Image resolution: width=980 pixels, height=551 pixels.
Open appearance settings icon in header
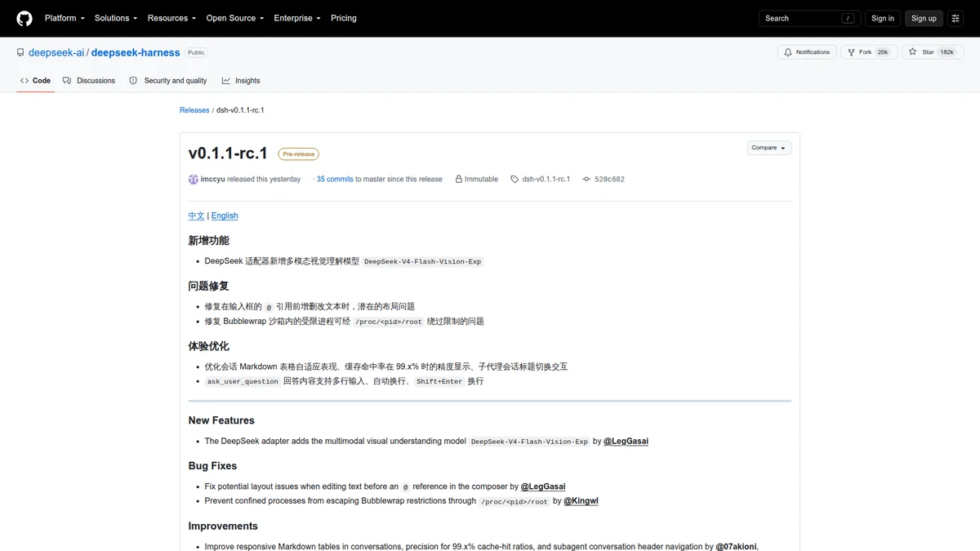pos(955,18)
